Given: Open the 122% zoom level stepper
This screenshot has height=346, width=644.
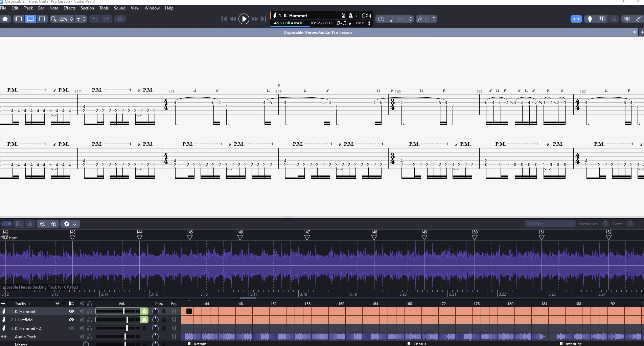Looking at the screenshot, I should (71, 19).
